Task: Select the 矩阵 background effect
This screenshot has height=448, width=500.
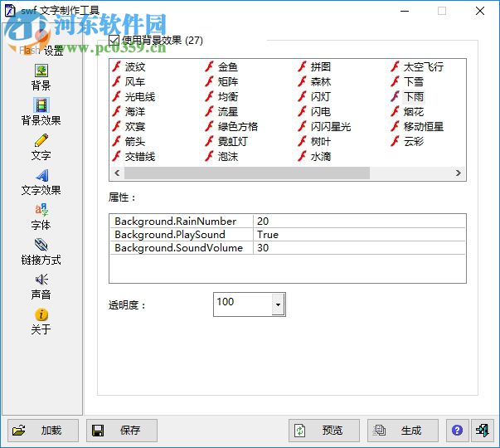Action: tap(222, 81)
